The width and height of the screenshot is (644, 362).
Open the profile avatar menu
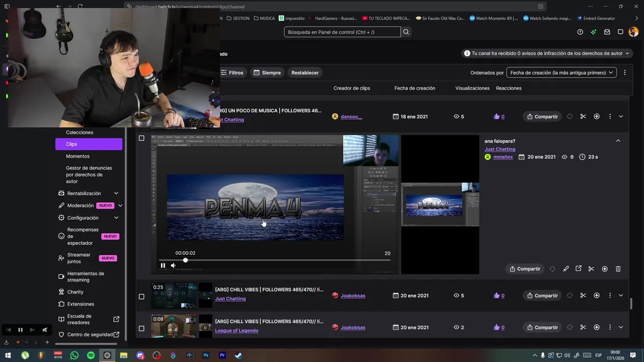click(633, 32)
